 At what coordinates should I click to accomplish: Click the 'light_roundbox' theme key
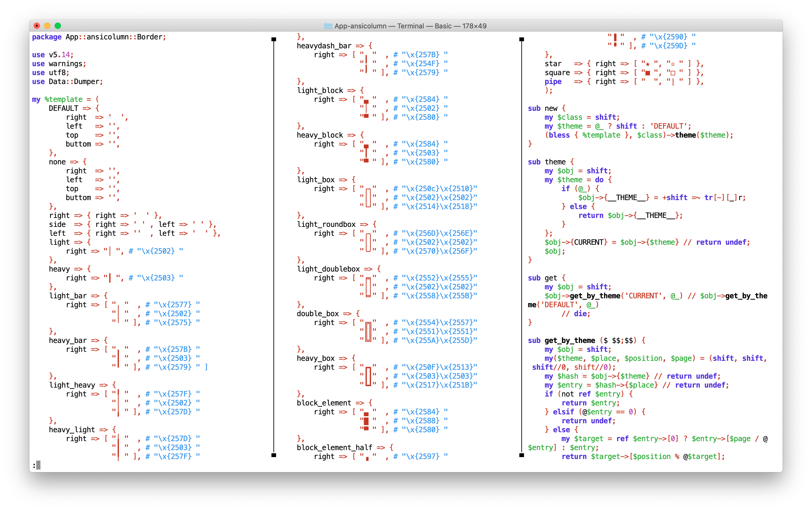point(326,224)
